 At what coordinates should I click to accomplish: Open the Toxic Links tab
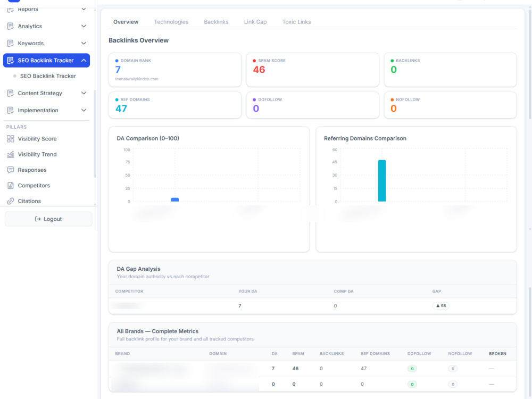(296, 22)
